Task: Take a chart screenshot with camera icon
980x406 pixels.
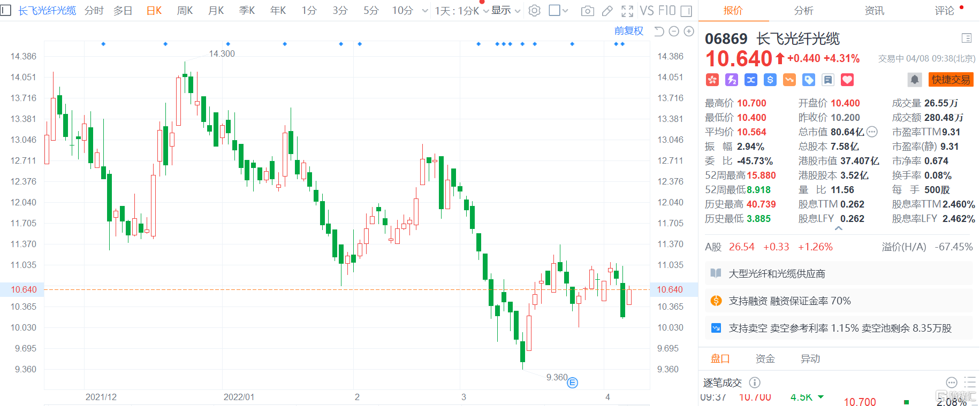Action: [587, 11]
